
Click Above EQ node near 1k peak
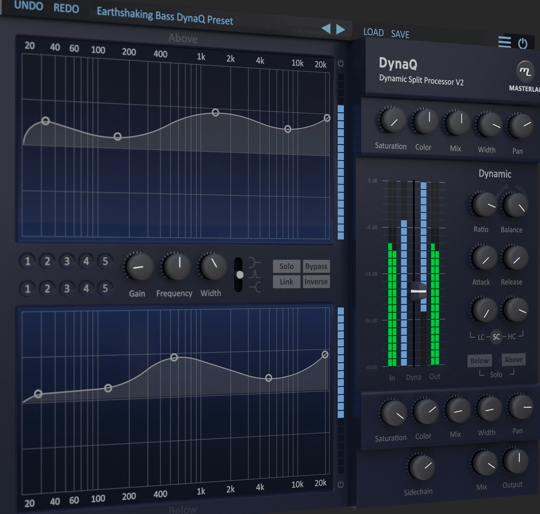pos(215,112)
